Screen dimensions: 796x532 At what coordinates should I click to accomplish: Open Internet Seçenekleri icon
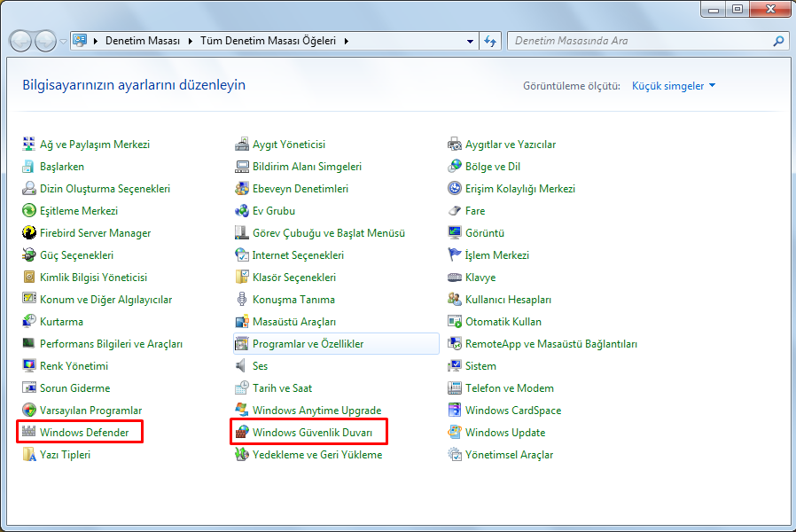(x=242, y=254)
